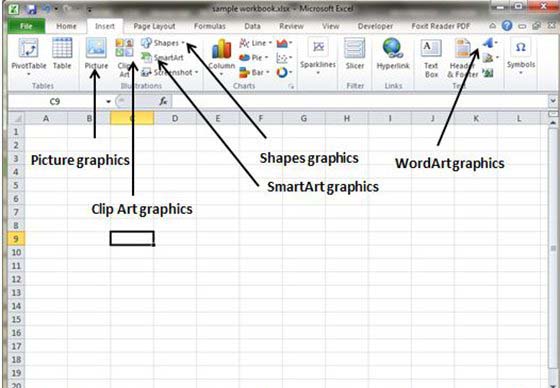Insert a Slicer filter
Image resolution: width=560 pixels, height=388 pixels.
tap(355, 54)
